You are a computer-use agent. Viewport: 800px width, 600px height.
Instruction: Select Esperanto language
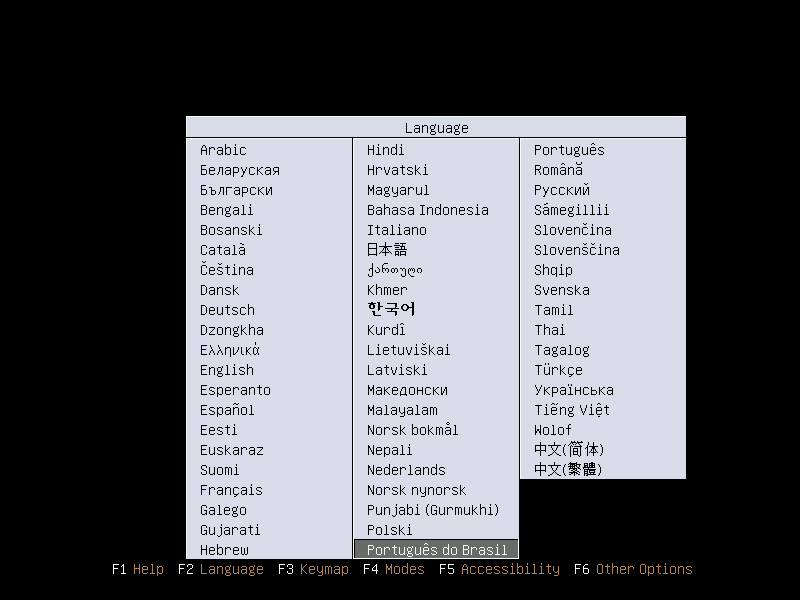(235, 390)
